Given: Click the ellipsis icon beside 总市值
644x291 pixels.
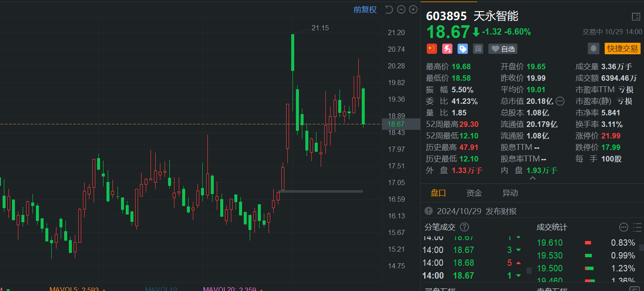Looking at the screenshot, I should (560, 101).
